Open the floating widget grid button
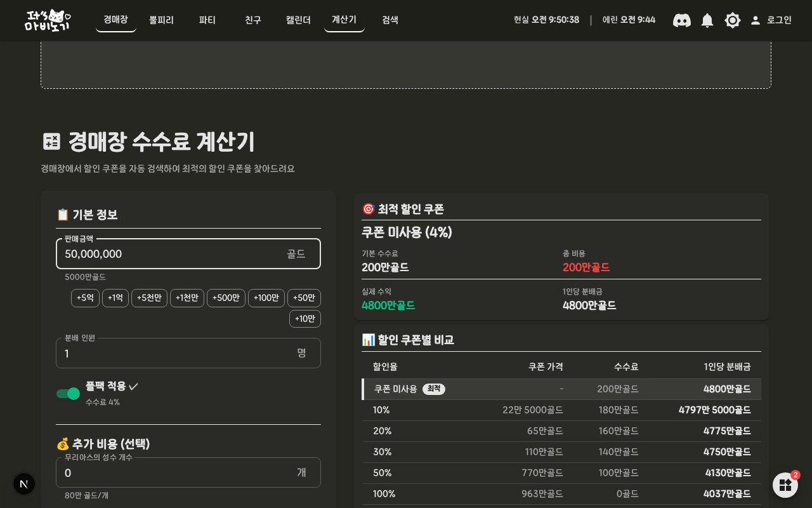The height and width of the screenshot is (508, 812). [x=785, y=485]
